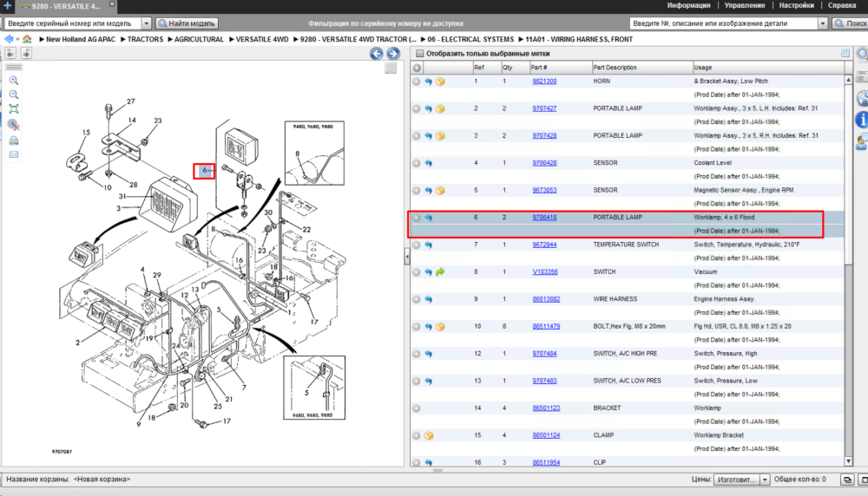Screen dimensions: 868x496
Task: Clear selected callouts icon
Action: 14,125
